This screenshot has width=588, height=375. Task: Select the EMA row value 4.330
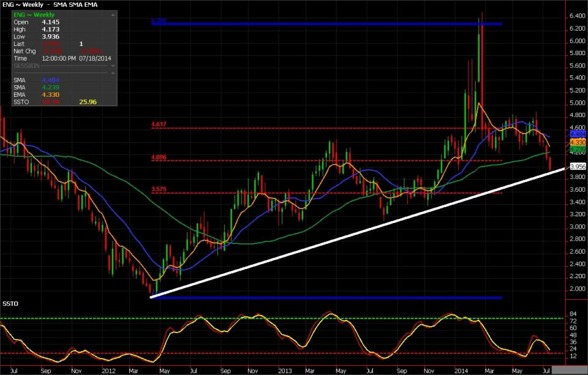51,95
